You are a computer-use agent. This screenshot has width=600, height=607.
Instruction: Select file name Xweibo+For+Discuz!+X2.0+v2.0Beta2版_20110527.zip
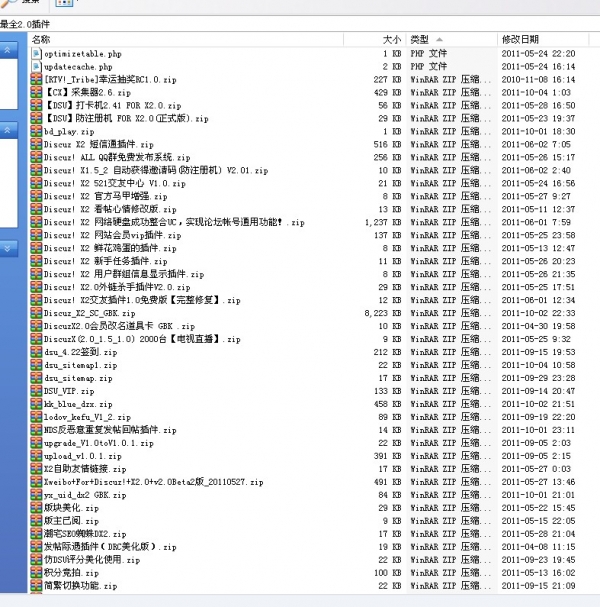pos(154,482)
